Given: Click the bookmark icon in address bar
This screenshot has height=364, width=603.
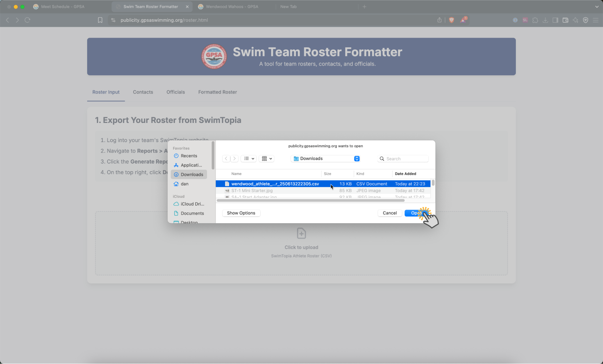Looking at the screenshot, I should pyautogui.click(x=100, y=20).
